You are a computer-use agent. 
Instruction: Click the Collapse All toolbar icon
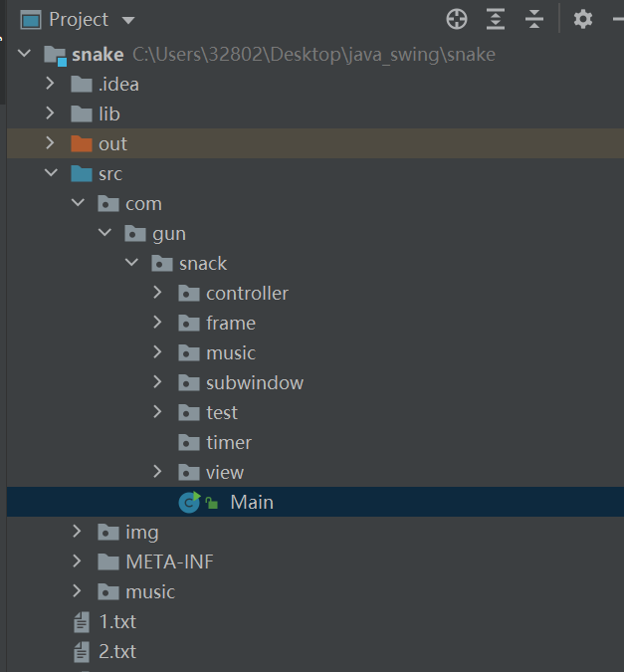[534, 19]
